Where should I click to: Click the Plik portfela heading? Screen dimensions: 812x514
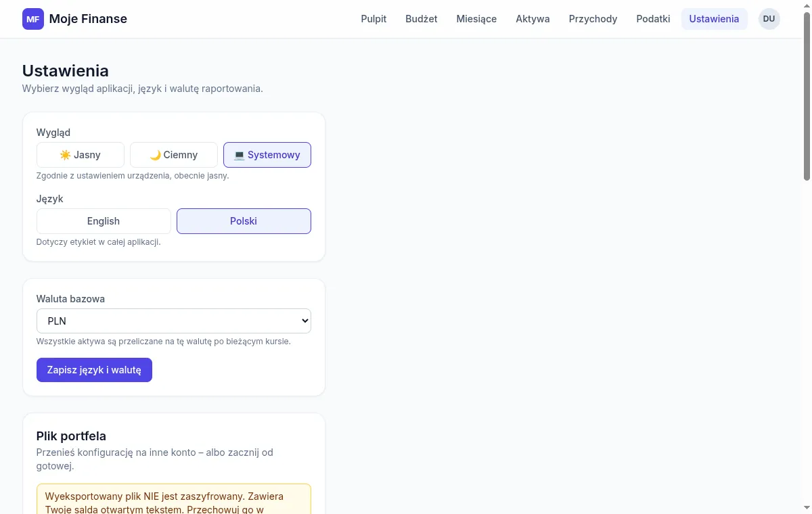(x=71, y=436)
